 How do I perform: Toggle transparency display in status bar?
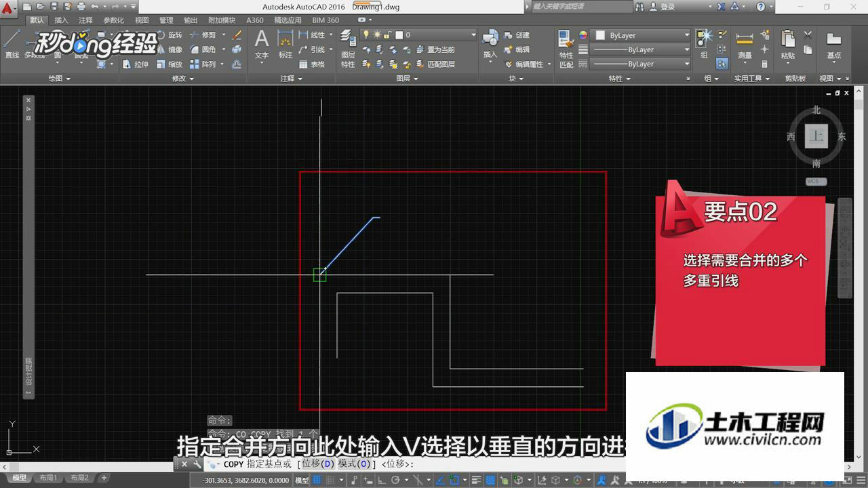490,480
